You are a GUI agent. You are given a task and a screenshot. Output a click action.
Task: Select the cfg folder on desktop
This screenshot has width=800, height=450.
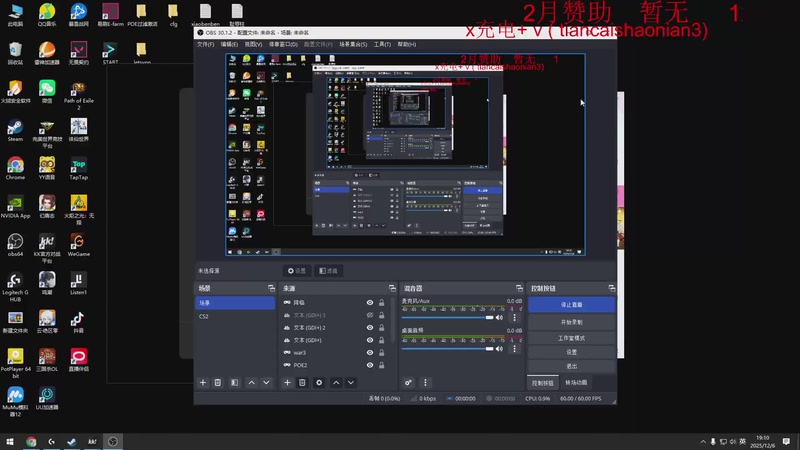(x=173, y=15)
